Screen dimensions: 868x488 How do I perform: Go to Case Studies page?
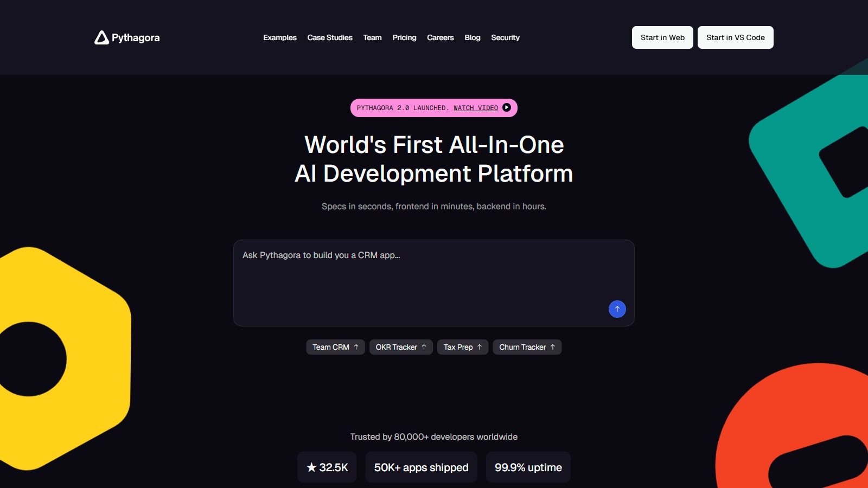click(x=330, y=37)
